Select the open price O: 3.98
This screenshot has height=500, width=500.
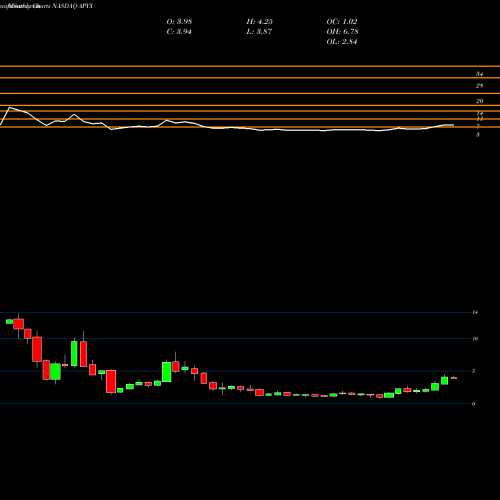pos(179,22)
